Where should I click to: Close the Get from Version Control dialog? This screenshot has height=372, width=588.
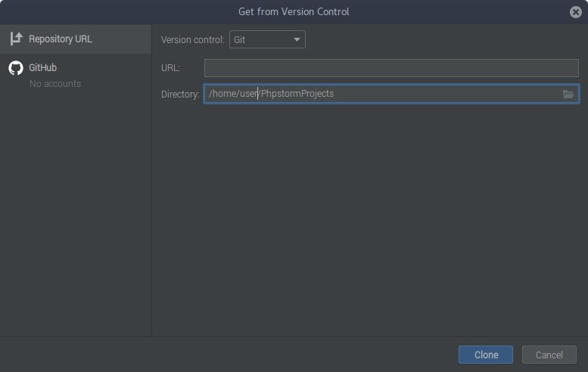coord(576,12)
